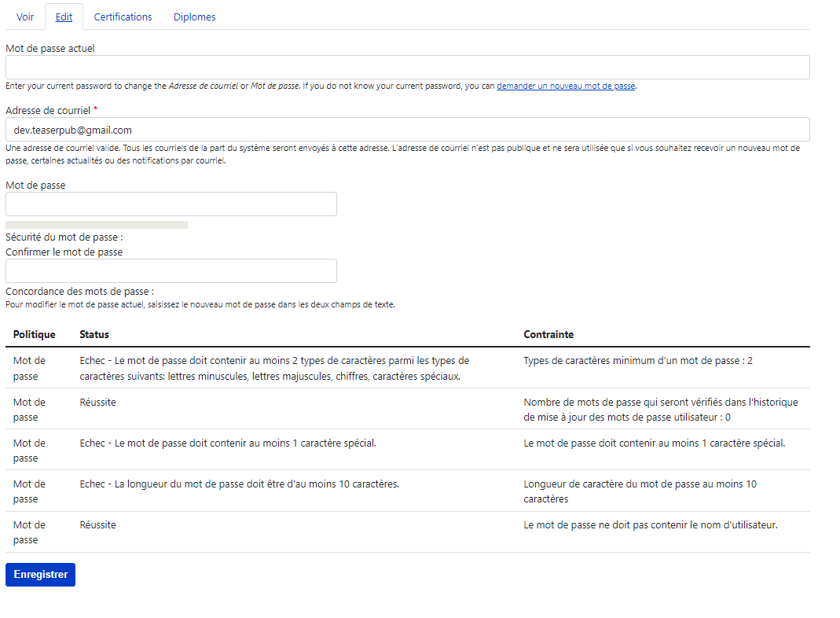Screen dimensions: 840x618
Task: Click the 'Sécurité du mot de passe' label
Action: (x=64, y=237)
